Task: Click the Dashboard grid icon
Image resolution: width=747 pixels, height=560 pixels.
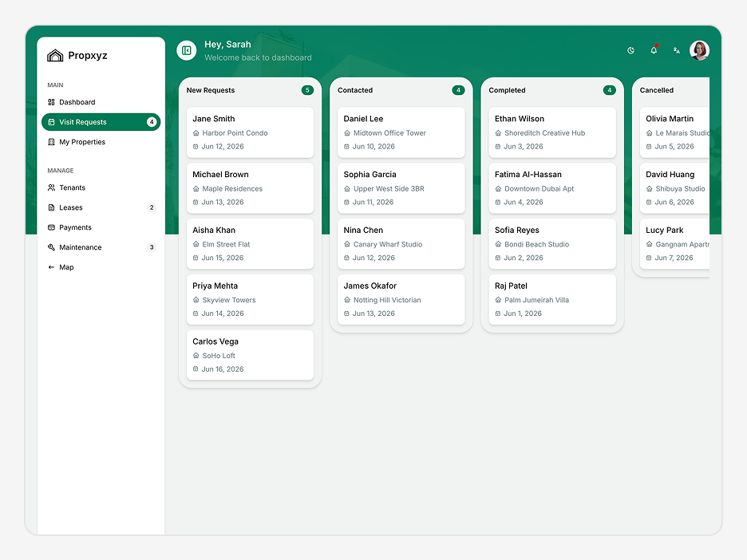Action: pos(51,102)
